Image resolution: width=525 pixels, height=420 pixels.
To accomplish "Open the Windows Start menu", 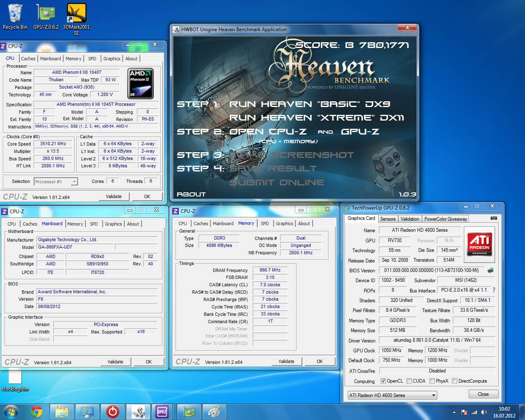I will (x=11, y=411).
